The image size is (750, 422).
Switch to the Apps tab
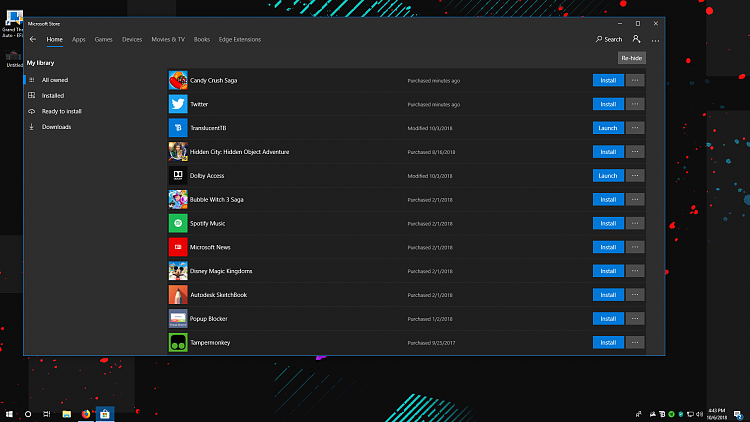coord(78,39)
